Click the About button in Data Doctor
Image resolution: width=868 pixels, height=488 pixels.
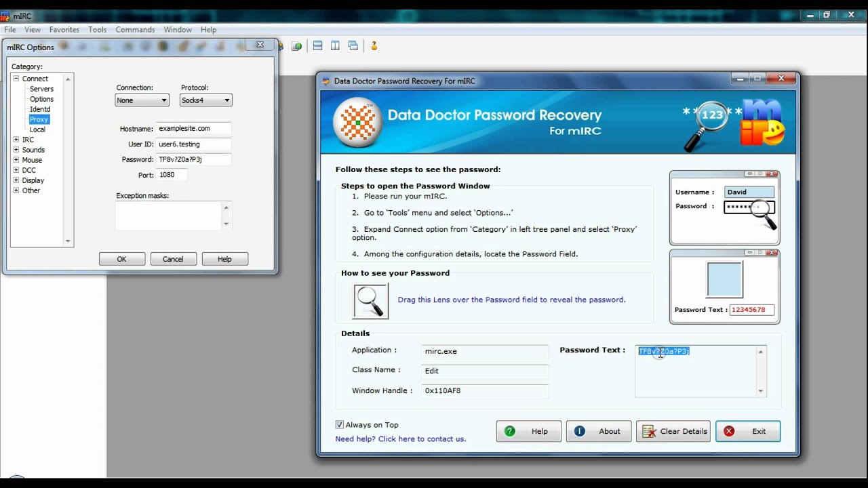pyautogui.click(x=599, y=431)
